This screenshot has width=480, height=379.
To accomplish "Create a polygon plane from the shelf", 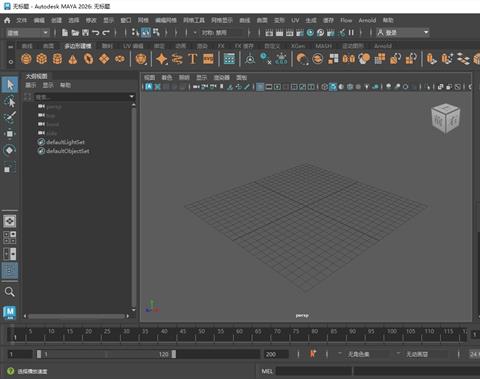I will (104, 59).
